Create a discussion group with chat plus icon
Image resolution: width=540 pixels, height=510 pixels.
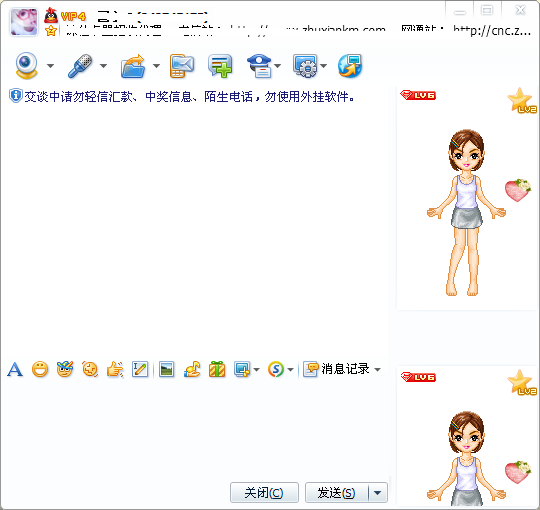click(x=220, y=66)
